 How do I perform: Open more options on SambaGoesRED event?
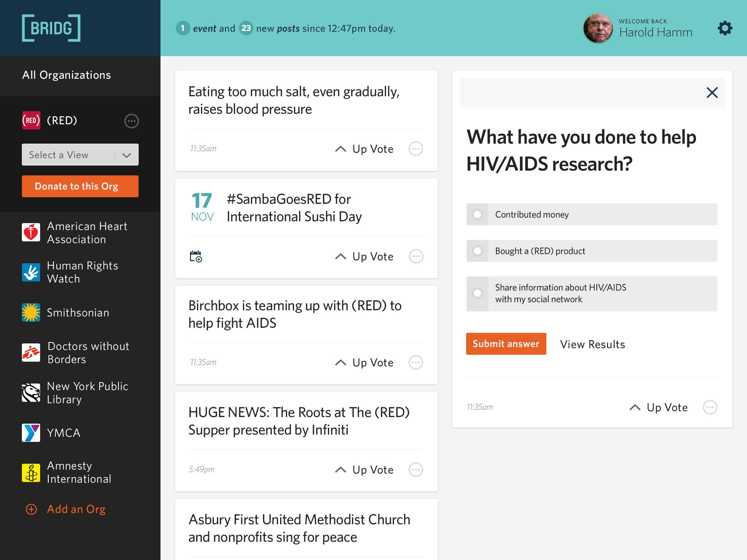pos(416,256)
